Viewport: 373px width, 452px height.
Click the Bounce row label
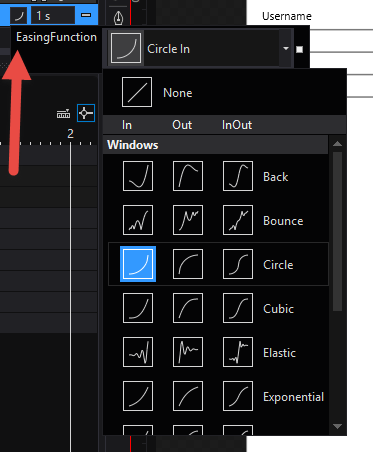pyautogui.click(x=283, y=221)
